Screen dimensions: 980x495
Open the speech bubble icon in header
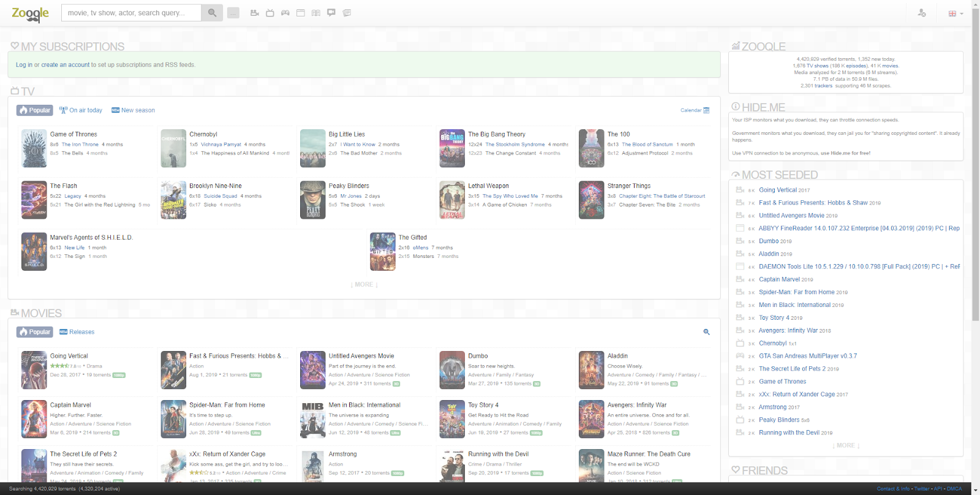pyautogui.click(x=331, y=13)
